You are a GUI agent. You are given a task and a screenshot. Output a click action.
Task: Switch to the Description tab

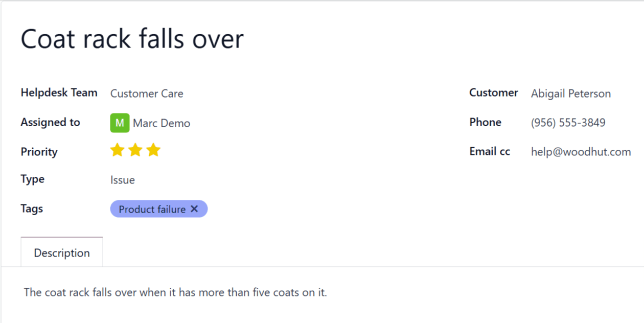[x=62, y=253]
